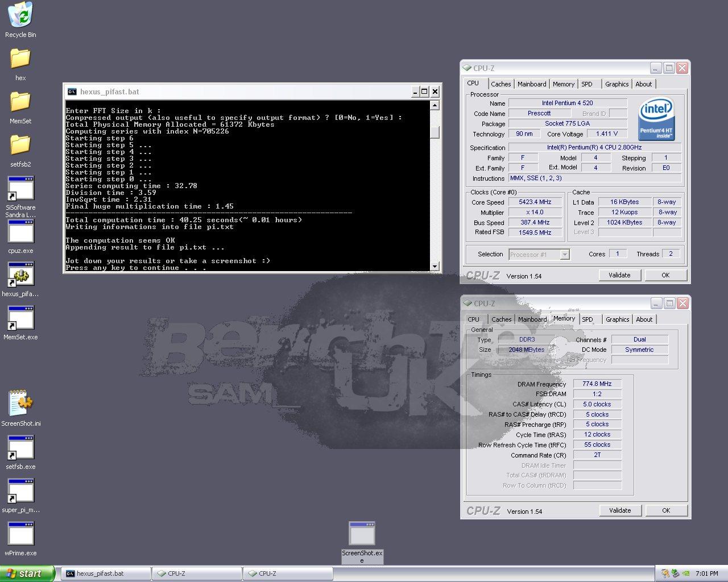The image size is (728, 582).
Task: Click the NVIDIA tray icon
Action: tap(686, 574)
